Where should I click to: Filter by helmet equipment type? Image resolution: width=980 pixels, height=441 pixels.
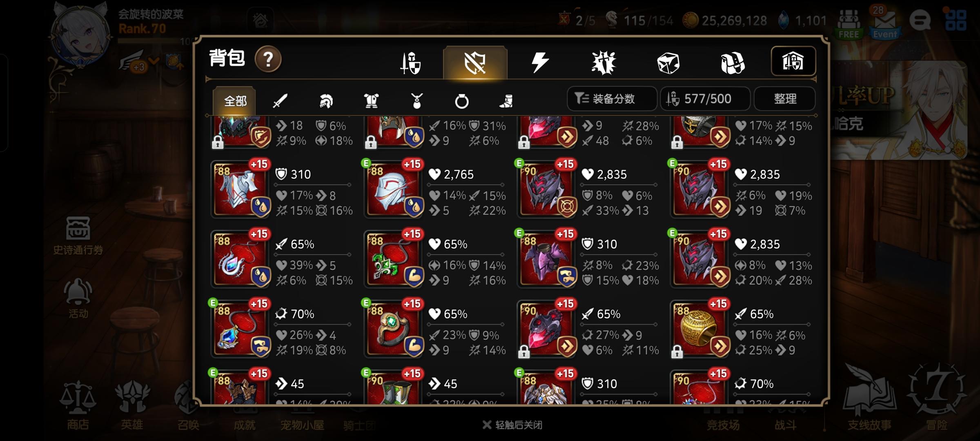(x=326, y=101)
